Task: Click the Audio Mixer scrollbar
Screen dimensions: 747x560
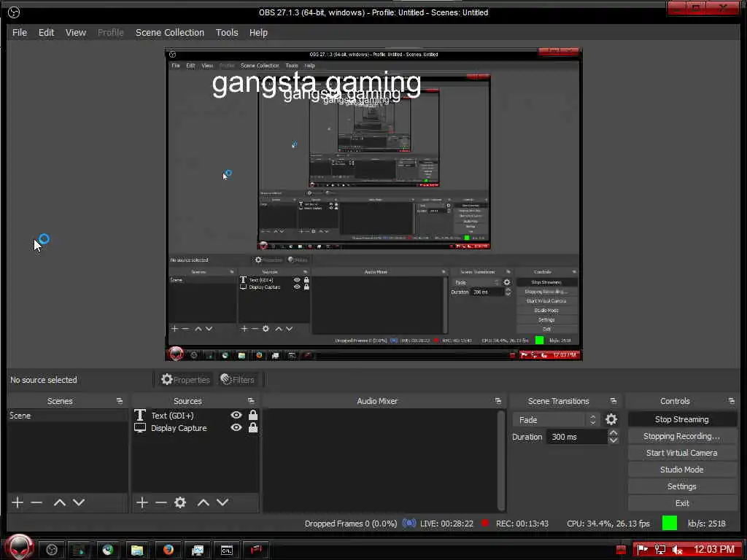Action: pos(500,460)
